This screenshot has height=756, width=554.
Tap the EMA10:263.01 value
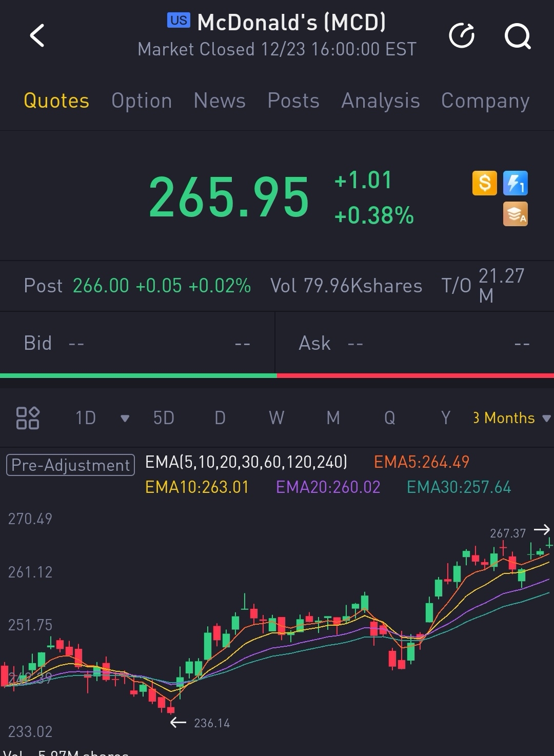click(x=197, y=487)
